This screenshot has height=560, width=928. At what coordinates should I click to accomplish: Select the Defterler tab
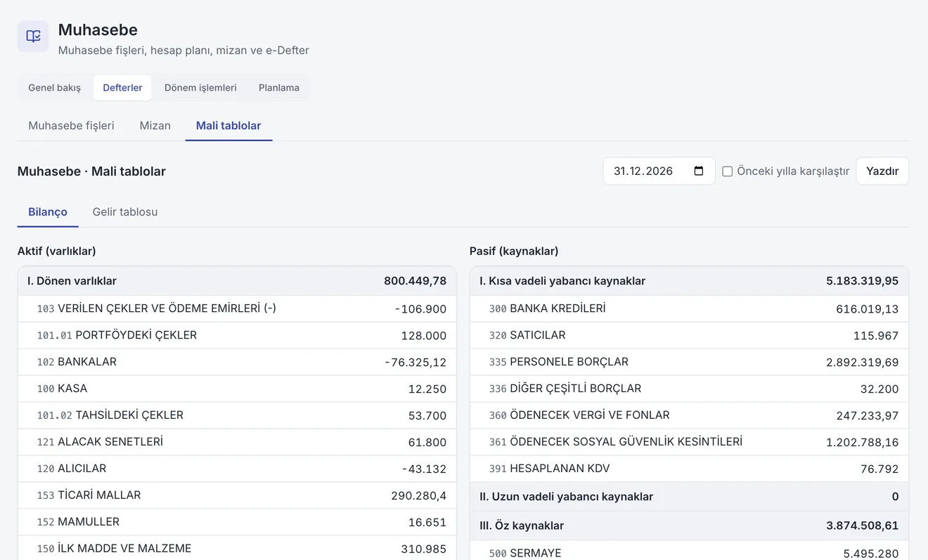(x=122, y=88)
